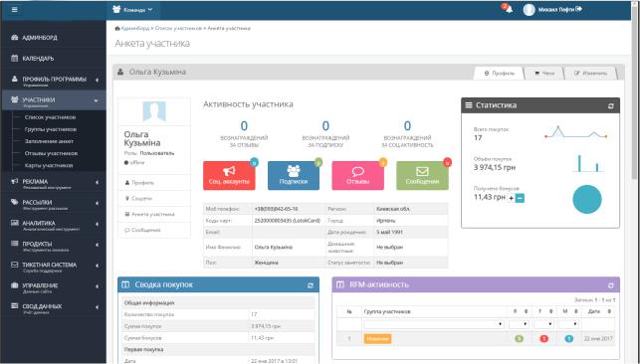Click the orange group badge in RFM row
Viewport: 640px width, 364px height.
point(377,339)
